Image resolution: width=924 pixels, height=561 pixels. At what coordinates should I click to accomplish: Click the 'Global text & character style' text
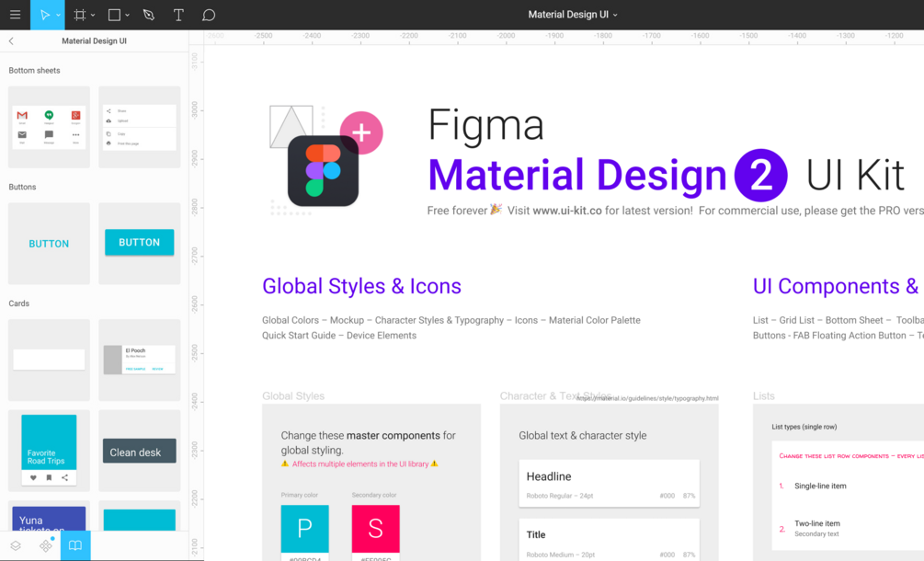pos(583,436)
